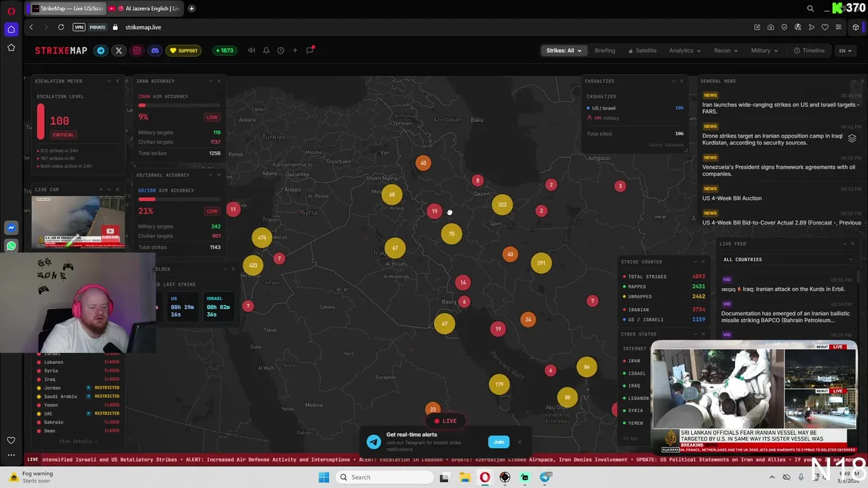Click the clock history icon in header
Viewport: 868px width, 488px height.
pyautogui.click(x=280, y=50)
